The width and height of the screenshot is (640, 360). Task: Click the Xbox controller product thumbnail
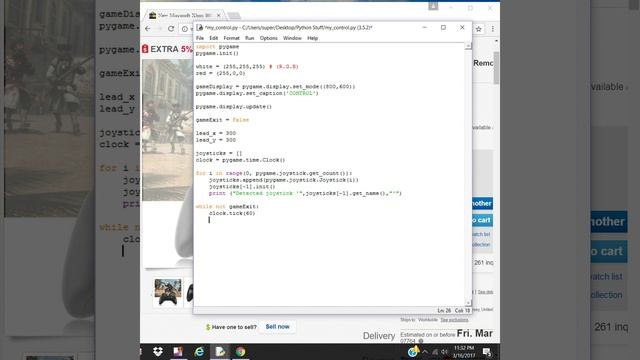168,292
